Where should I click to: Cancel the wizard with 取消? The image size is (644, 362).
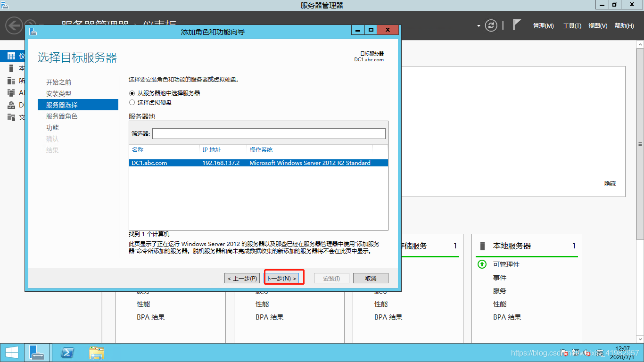pos(371,278)
